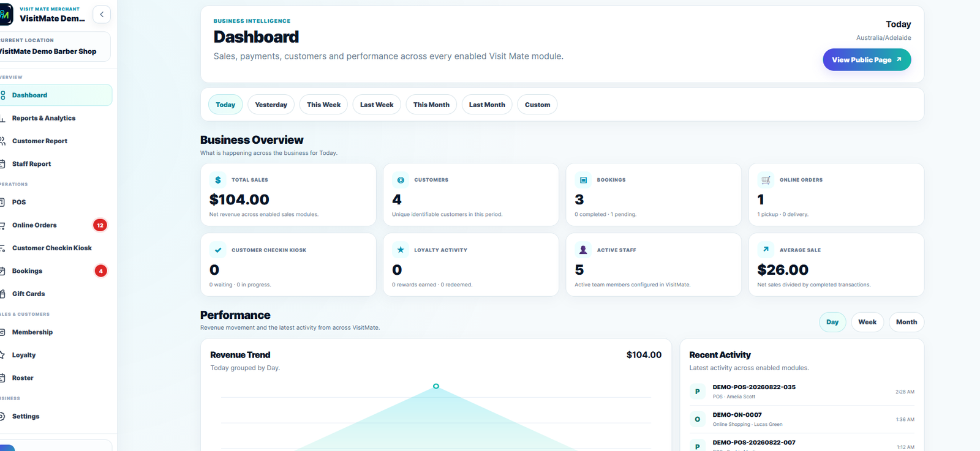Click the View Public Page button
980x451 pixels.
point(867,59)
